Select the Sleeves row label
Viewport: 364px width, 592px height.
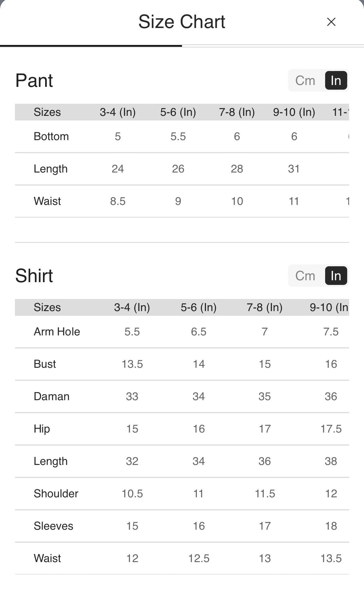[x=53, y=526]
